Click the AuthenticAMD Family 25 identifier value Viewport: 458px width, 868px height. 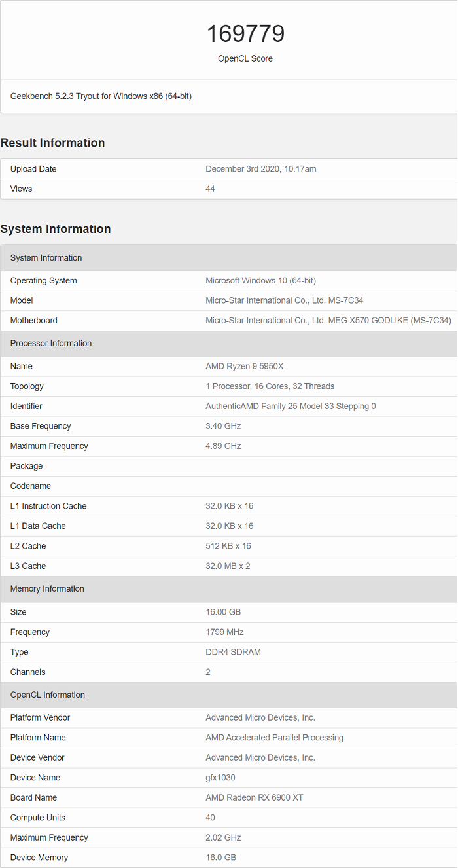[291, 407]
